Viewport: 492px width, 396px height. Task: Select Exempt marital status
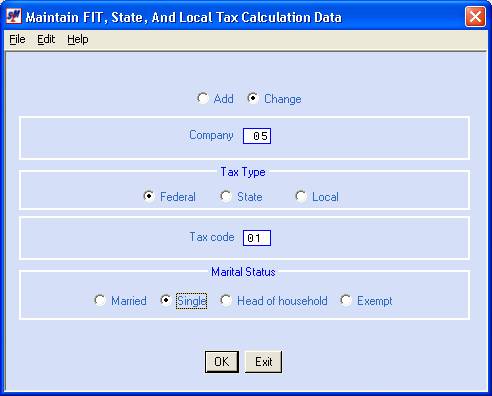(346, 300)
